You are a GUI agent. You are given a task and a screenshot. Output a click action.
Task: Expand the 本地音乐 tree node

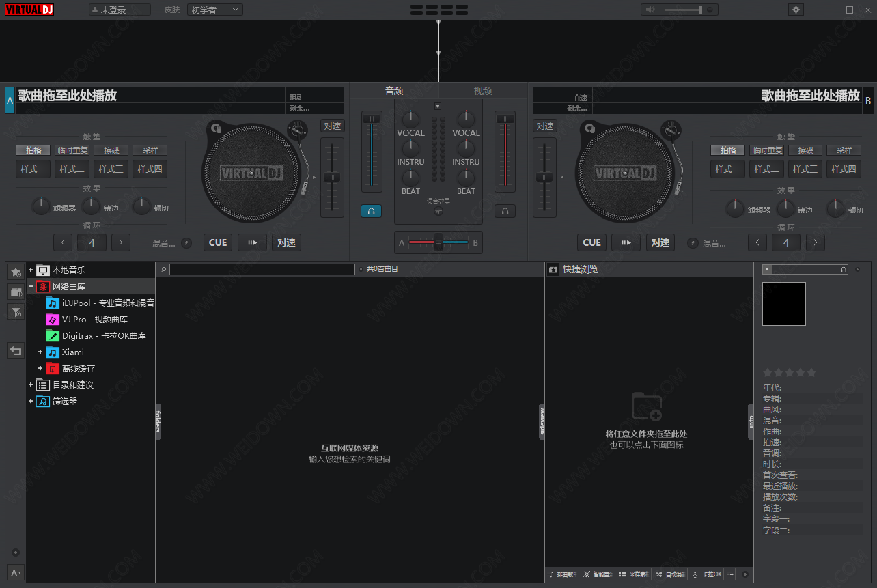[31, 270]
